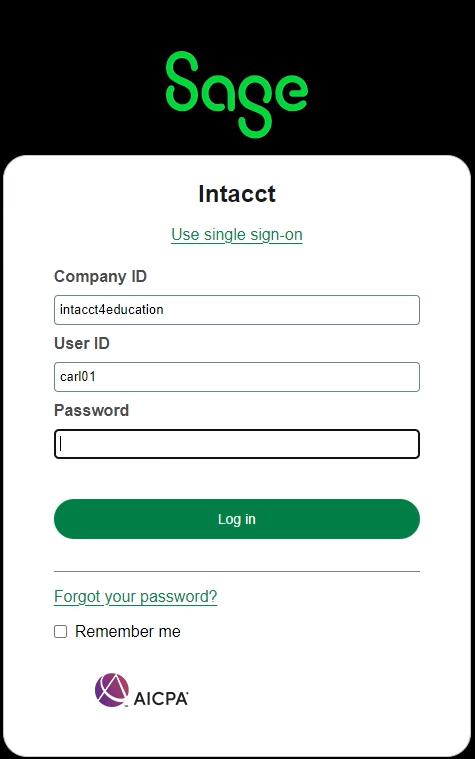
Task: Click the AICPA wordmark text
Action: (x=161, y=698)
